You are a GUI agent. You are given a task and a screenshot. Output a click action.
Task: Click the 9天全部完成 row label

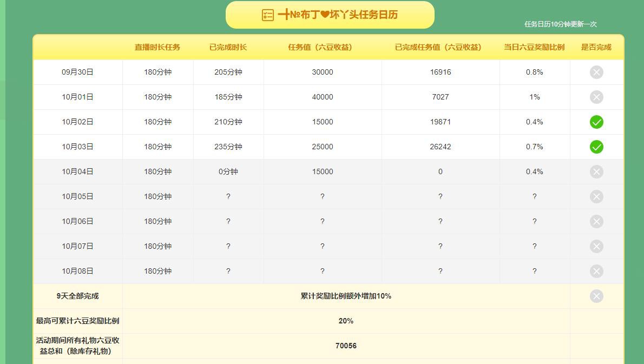coord(77,296)
